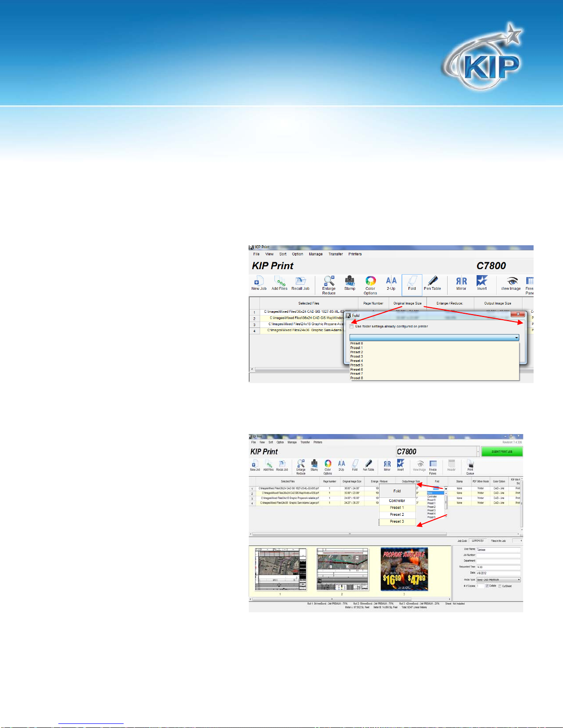Click Fold toolbar icon in lower window

(x=355, y=466)
